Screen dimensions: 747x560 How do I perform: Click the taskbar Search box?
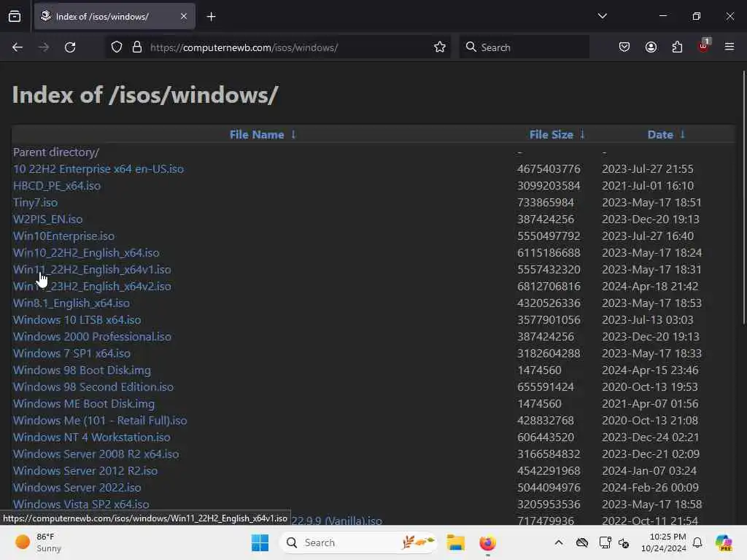[359, 542]
